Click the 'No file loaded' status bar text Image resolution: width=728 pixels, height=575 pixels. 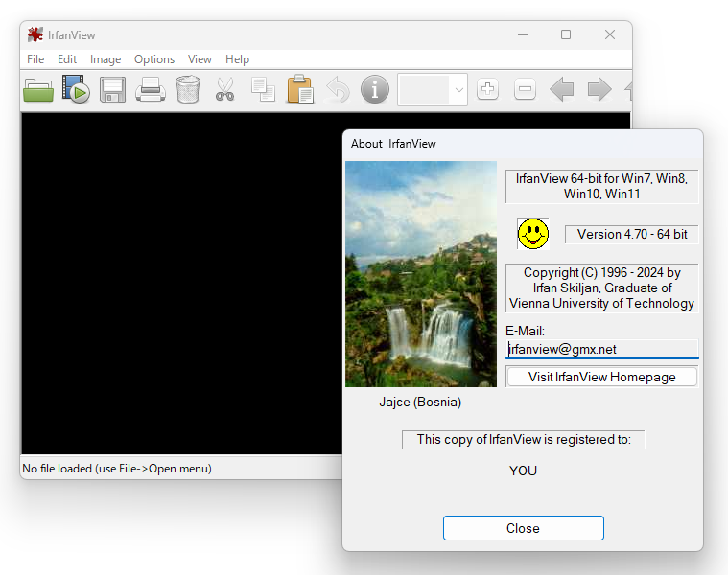(x=117, y=469)
